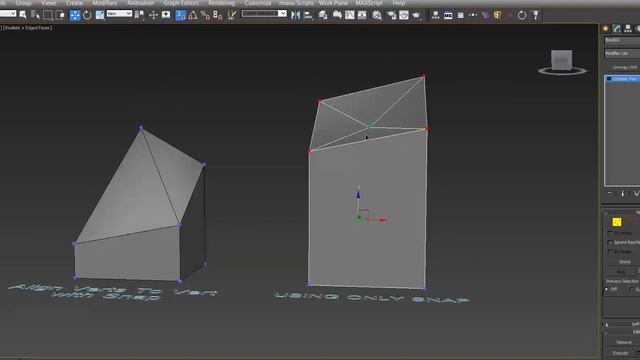
Task: Switch to the Modify command panel tab
Action: [x=617, y=28]
